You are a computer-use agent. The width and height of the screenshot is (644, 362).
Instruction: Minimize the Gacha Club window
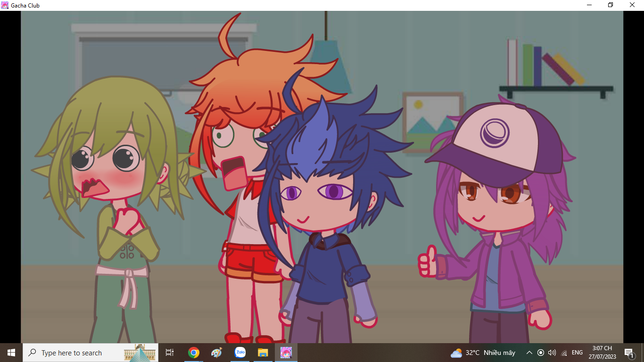(589, 5)
